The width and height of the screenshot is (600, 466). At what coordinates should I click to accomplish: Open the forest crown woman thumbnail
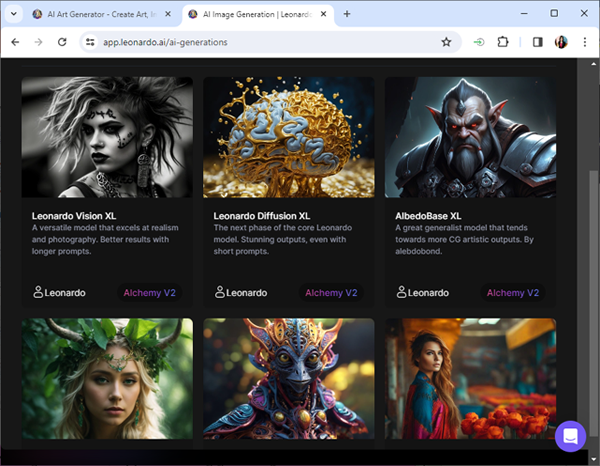click(107, 379)
